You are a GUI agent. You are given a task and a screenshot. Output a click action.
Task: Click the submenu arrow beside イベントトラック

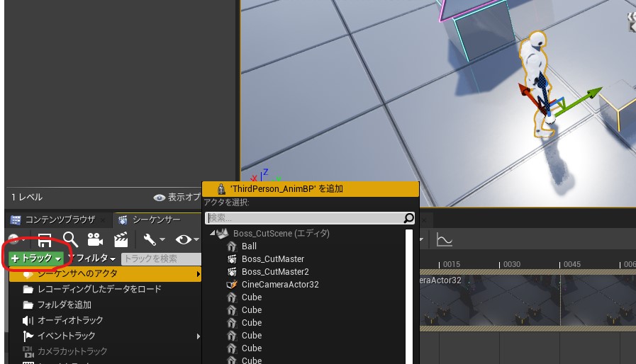[x=198, y=336]
